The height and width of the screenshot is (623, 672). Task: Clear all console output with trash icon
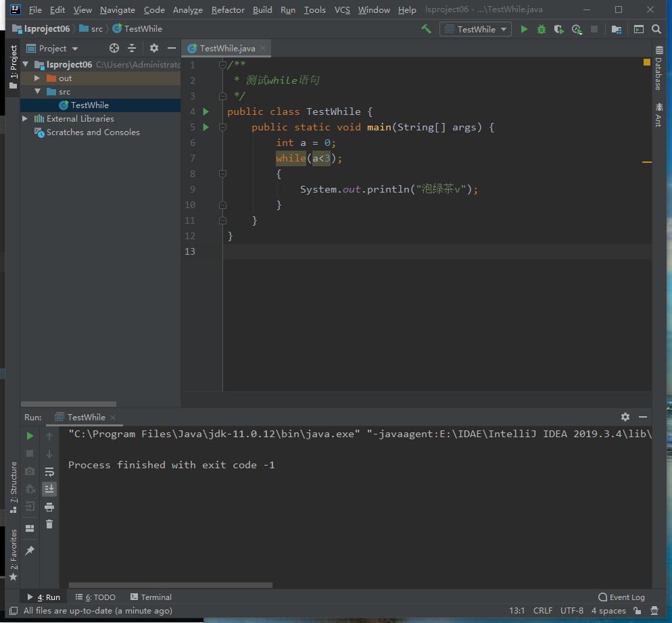coord(49,524)
